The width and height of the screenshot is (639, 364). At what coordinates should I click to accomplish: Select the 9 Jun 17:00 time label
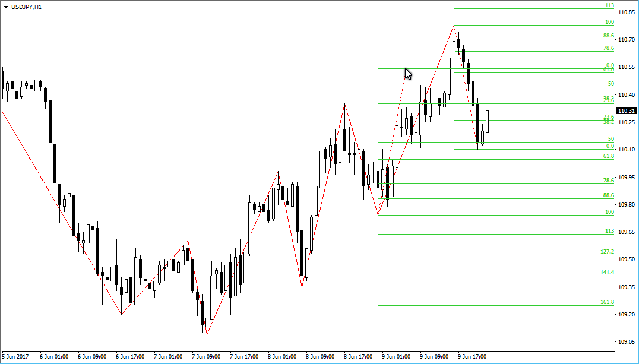472,357
